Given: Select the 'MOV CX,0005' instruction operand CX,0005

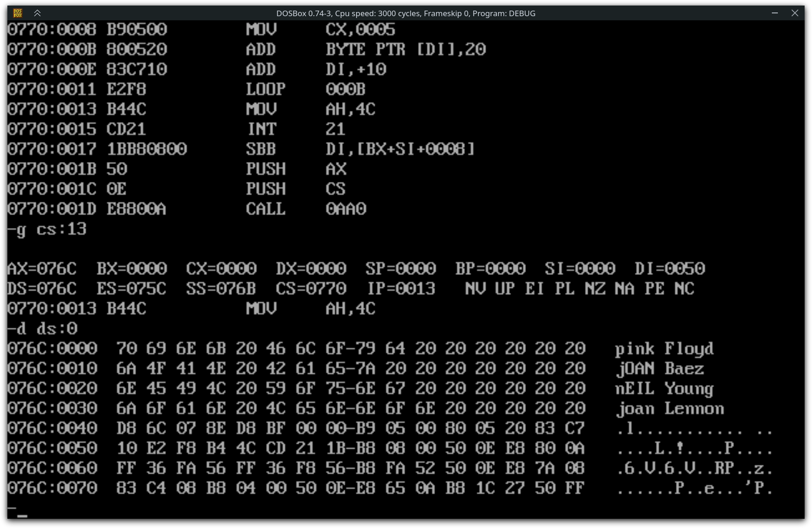Looking at the screenshot, I should coord(360,30).
